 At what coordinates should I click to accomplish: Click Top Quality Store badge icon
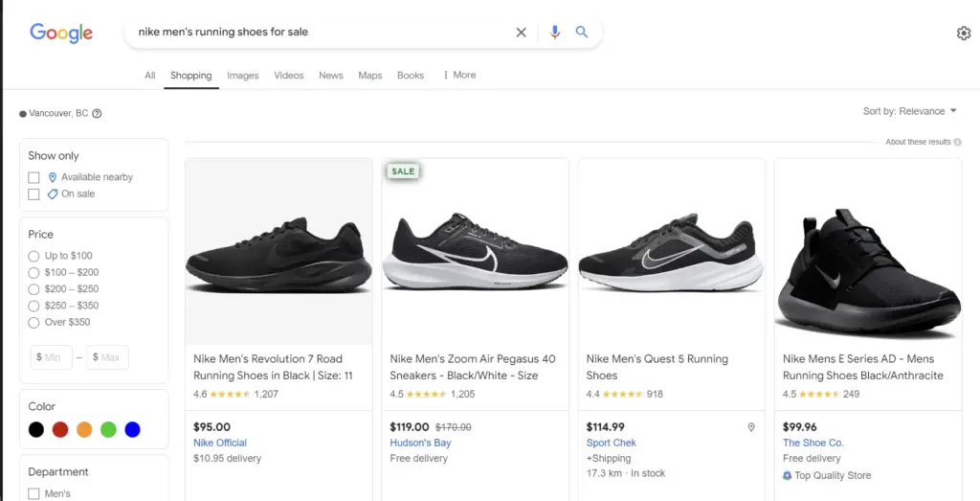pos(787,475)
